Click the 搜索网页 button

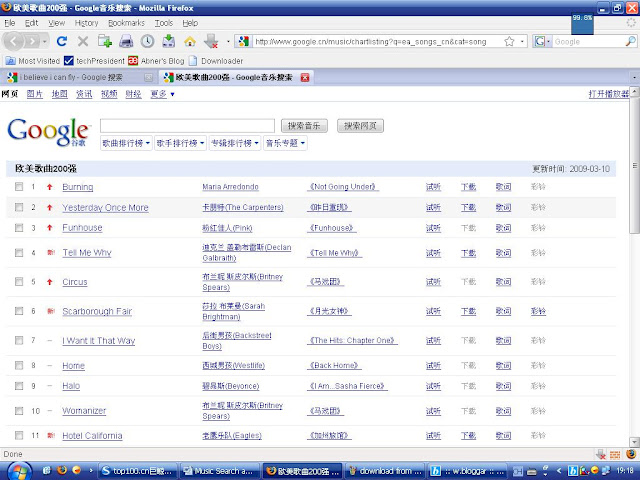point(360,126)
